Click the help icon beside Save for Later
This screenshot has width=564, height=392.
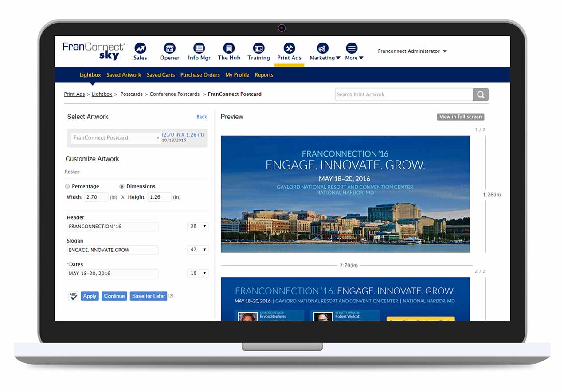(171, 296)
